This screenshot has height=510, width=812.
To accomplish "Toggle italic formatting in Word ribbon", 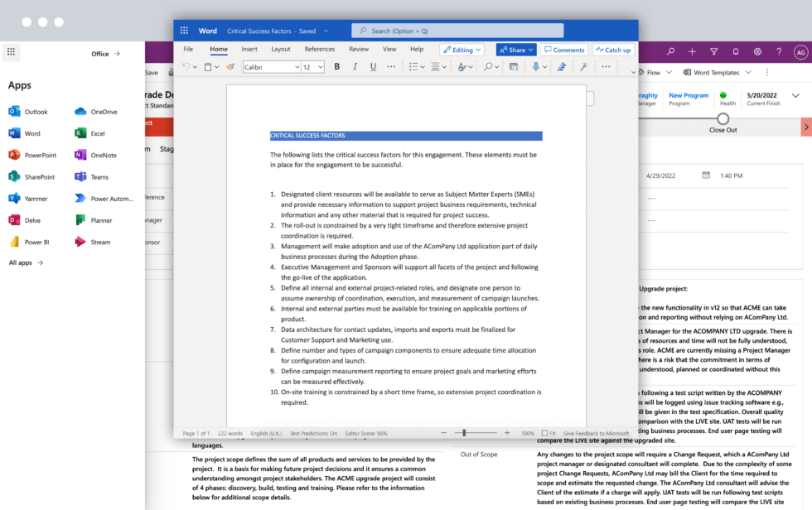I will (x=355, y=67).
